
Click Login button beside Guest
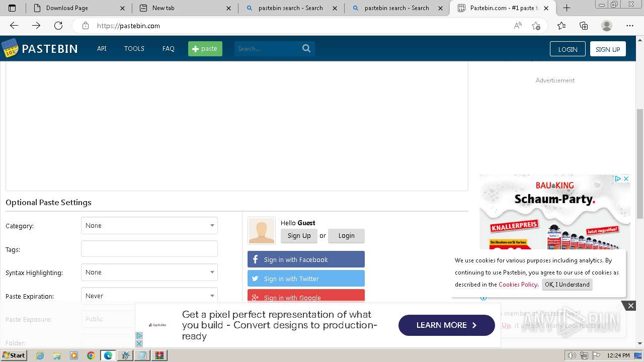click(x=346, y=236)
